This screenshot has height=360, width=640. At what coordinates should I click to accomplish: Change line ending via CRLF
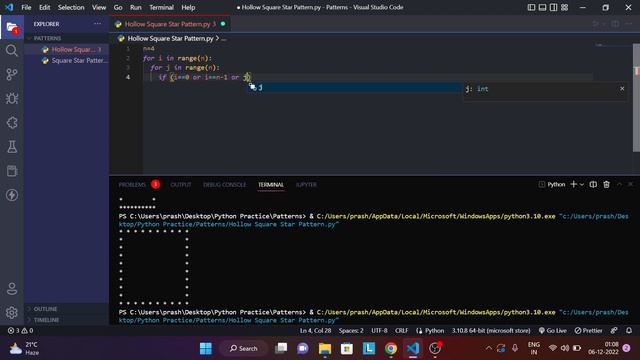(401, 330)
